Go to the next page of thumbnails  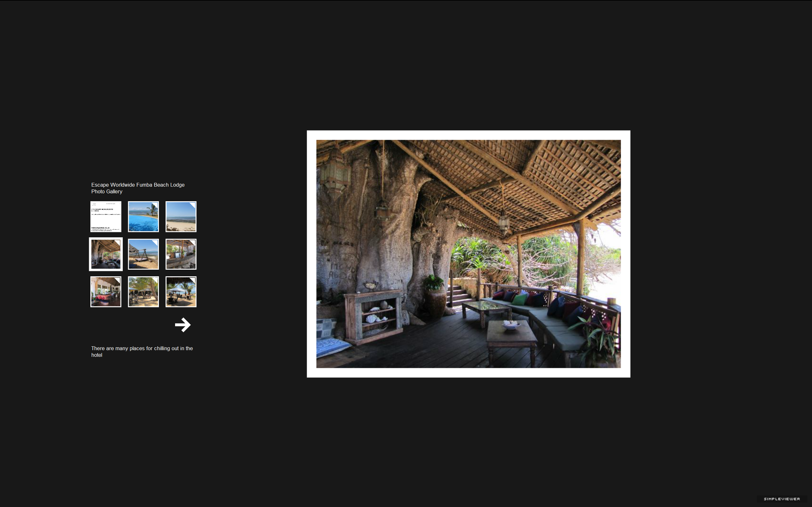pyautogui.click(x=183, y=324)
